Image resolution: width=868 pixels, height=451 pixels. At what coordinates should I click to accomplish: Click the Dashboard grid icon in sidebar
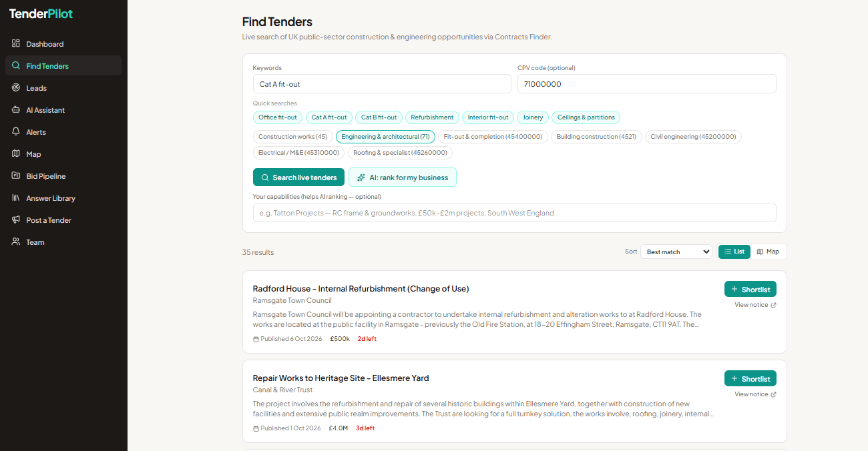pos(16,44)
